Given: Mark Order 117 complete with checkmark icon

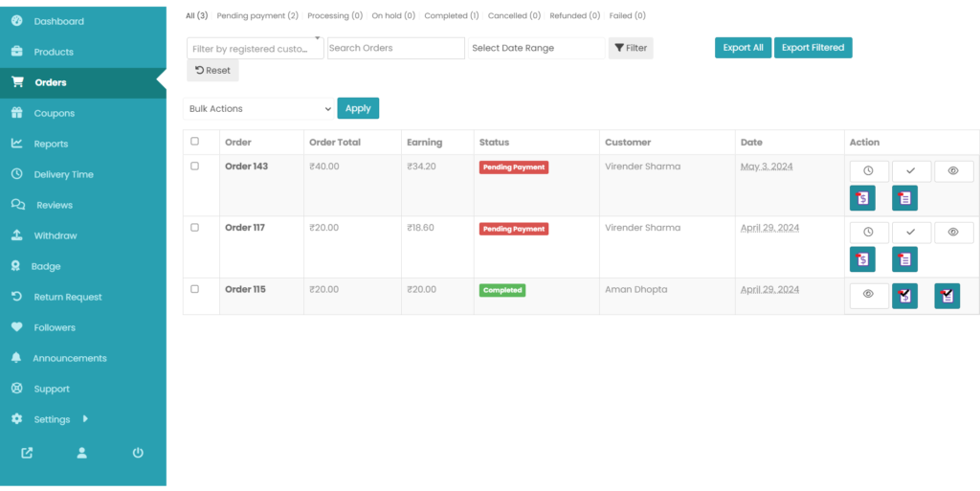Looking at the screenshot, I should [911, 232].
